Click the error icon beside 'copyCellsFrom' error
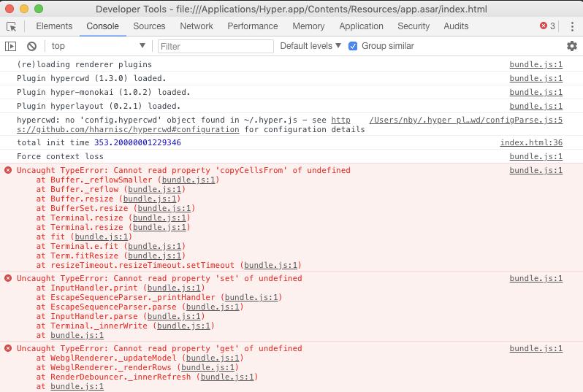 point(8,170)
